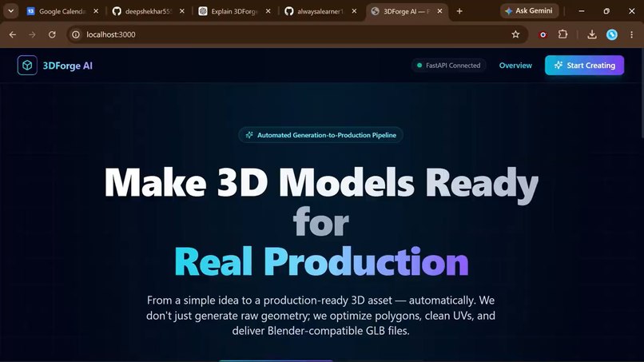This screenshot has width=644, height=362.
Task: Open Ask Gemini
Action: pos(530,11)
